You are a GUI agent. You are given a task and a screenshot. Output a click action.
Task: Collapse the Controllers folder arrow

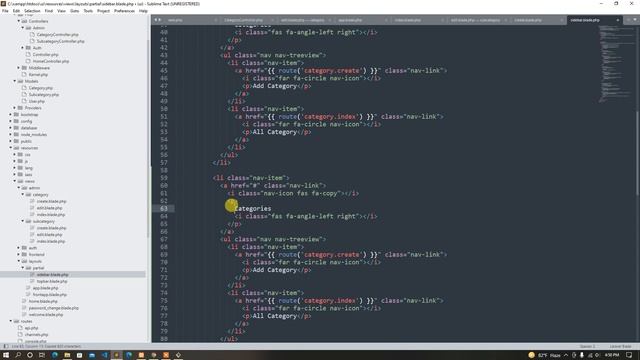point(18,21)
